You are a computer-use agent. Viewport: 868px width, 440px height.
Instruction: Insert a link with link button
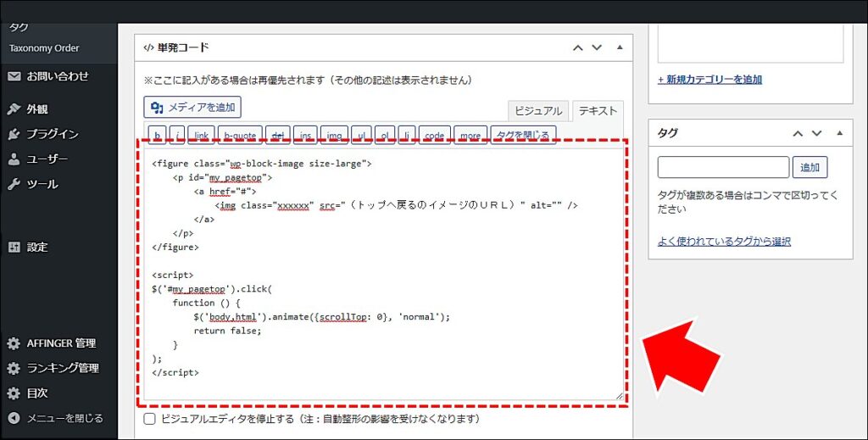(202, 135)
